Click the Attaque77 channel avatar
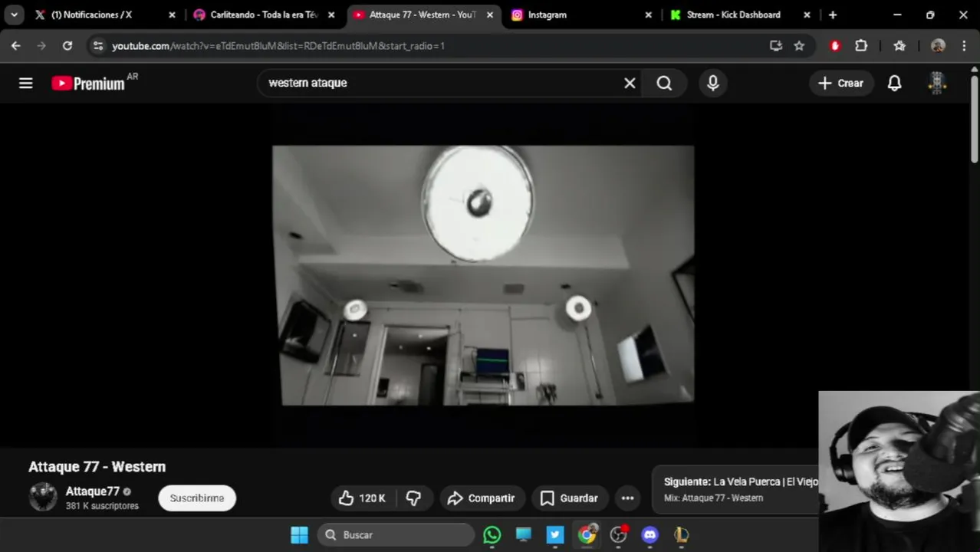 [43, 498]
